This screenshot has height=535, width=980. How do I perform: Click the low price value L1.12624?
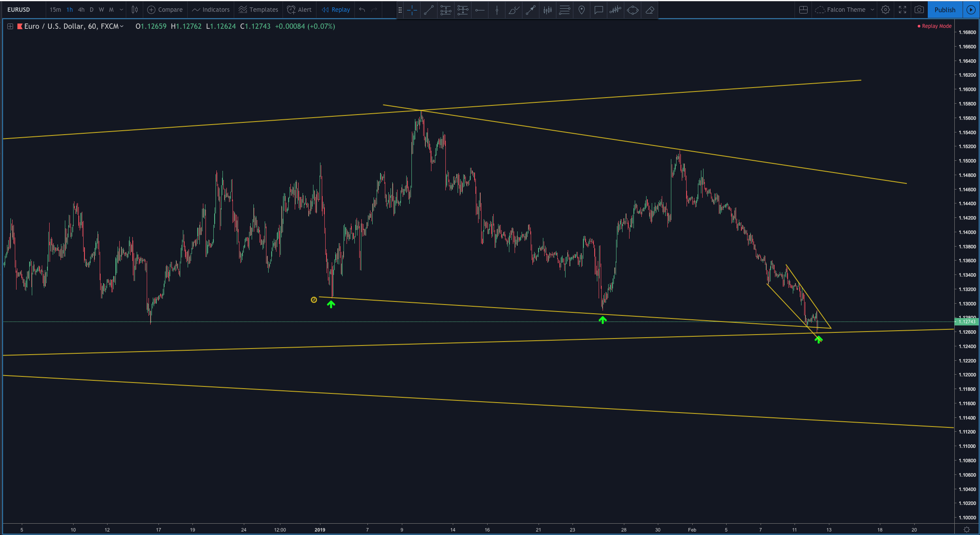[x=221, y=27]
